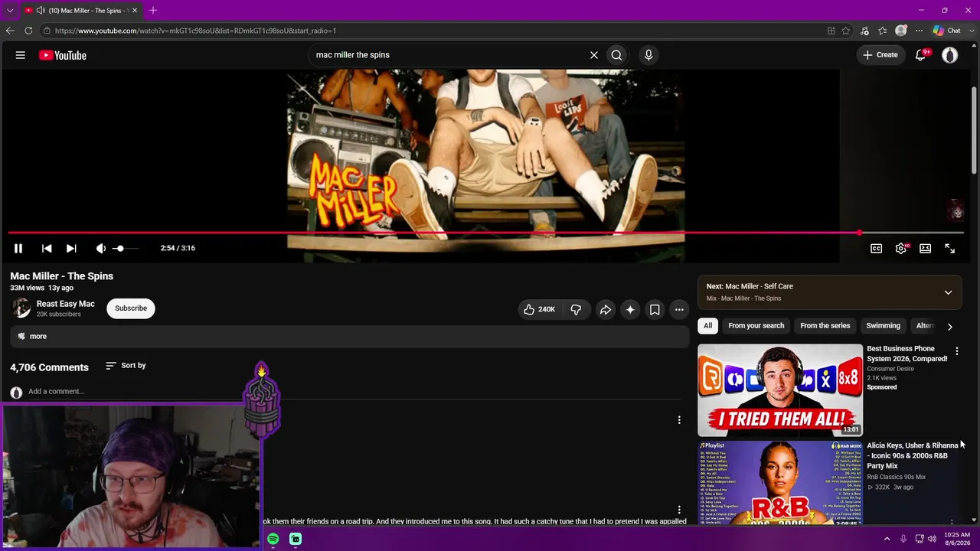Open the Best Business Phone System thumbnail

click(780, 390)
